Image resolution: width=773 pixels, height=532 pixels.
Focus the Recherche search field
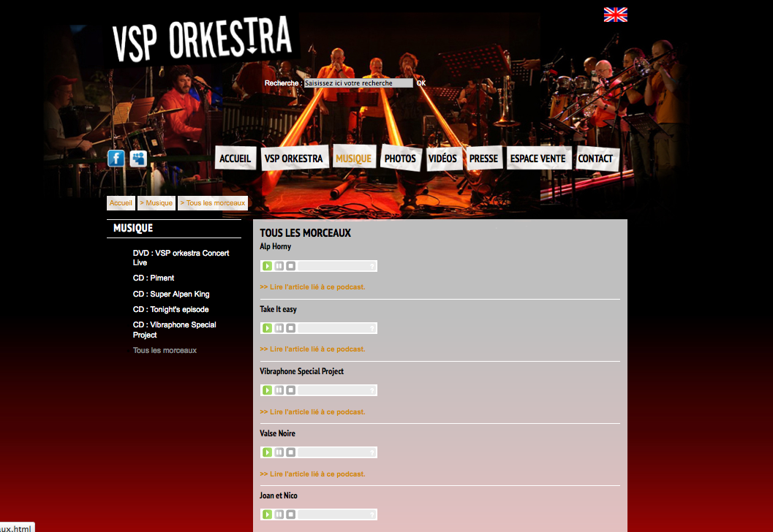click(x=358, y=83)
